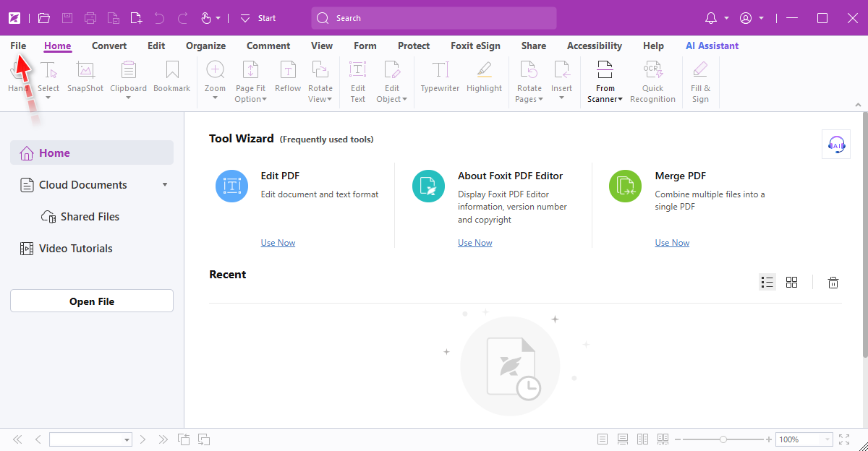Screen dimensions: 868x451
Task: Click the Bookmark icon in ribbon
Action: coord(171,71)
